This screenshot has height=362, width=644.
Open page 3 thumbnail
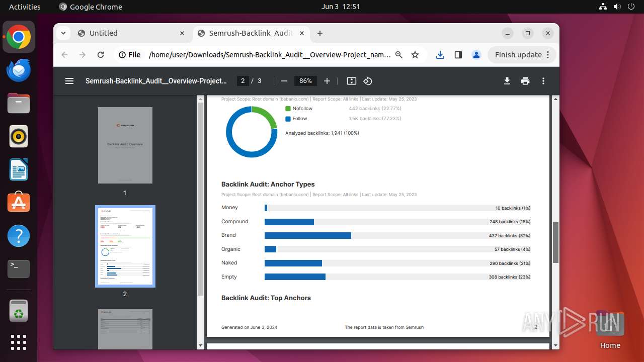point(125,329)
